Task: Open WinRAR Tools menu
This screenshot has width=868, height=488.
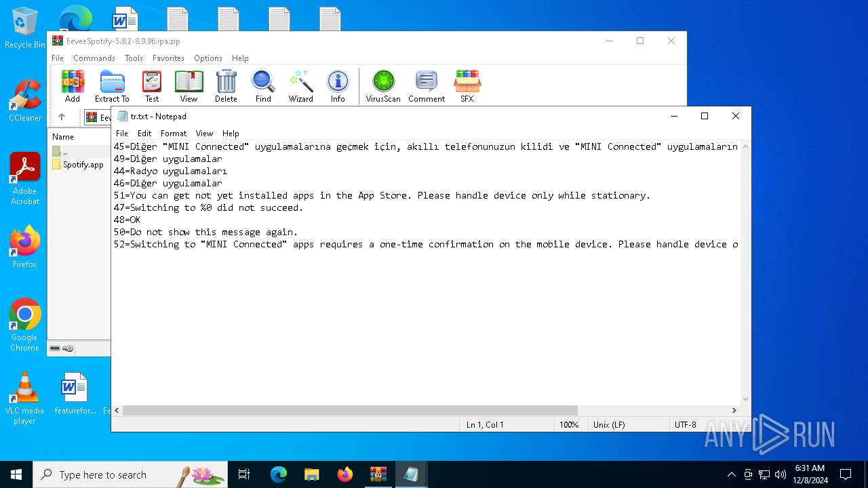Action: coord(134,58)
